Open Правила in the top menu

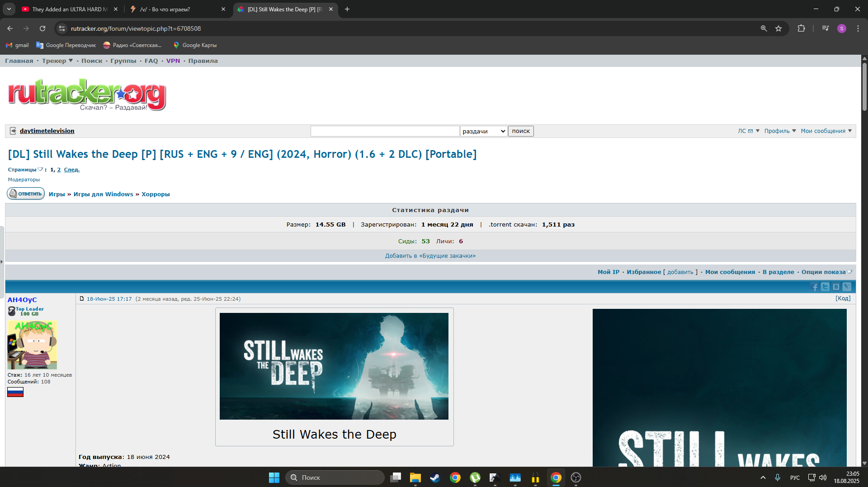[203, 61]
